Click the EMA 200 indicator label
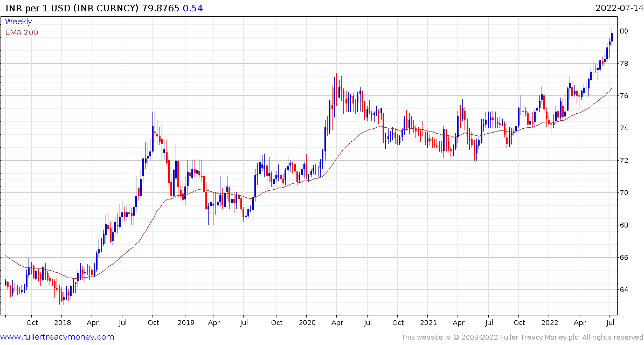Viewport: 644px width, 345px height. pyautogui.click(x=22, y=32)
